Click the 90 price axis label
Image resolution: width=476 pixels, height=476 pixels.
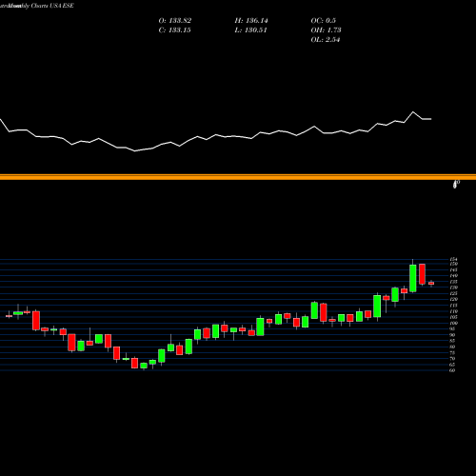[x=452, y=335]
